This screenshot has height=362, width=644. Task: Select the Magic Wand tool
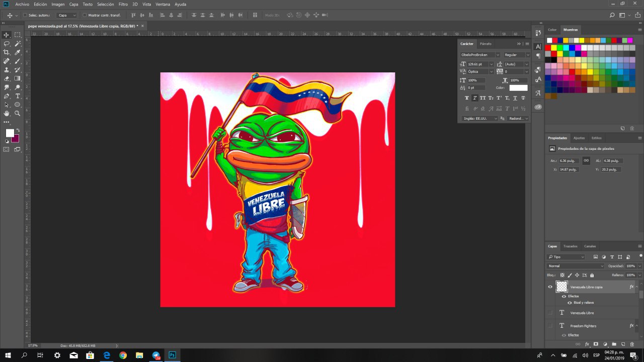[x=18, y=44]
